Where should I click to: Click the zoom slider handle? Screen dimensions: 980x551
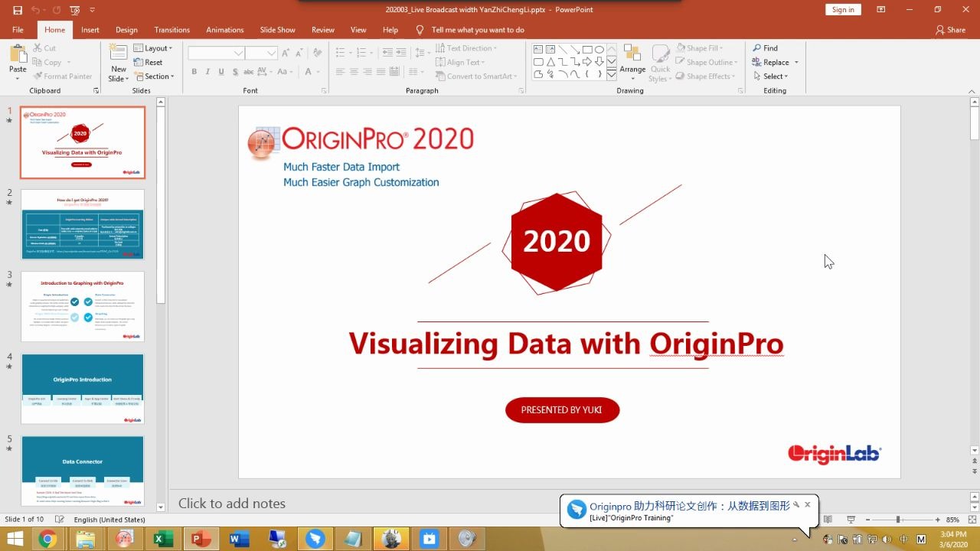tap(897, 520)
